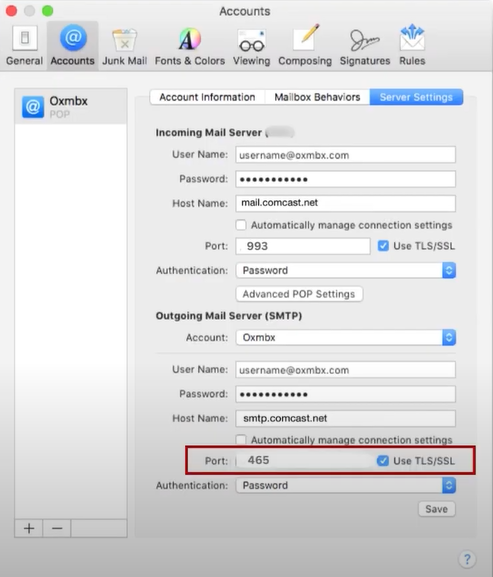The image size is (493, 577).
Task: Uncheck incoming server Use TLS/SSL
Action: point(383,245)
